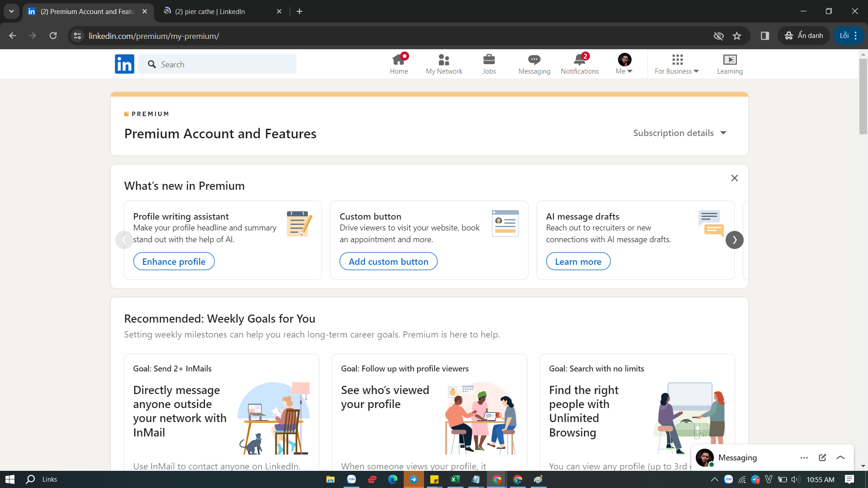Viewport: 868px width, 488px height.
Task: Open the Chrome menu labeled Lỗi
Action: point(849,36)
